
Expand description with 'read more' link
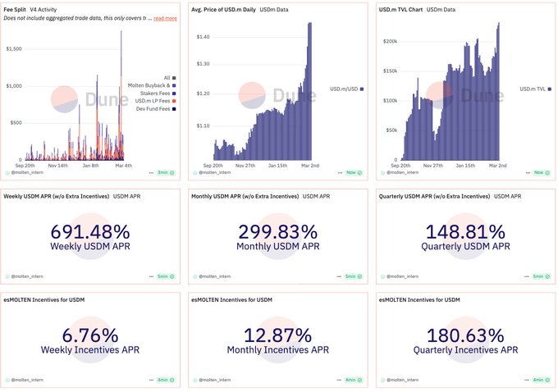165,17
